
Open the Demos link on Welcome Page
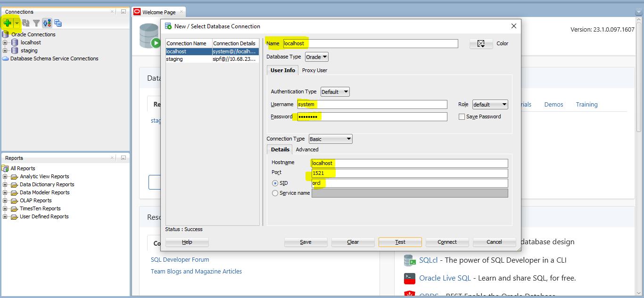coord(553,105)
